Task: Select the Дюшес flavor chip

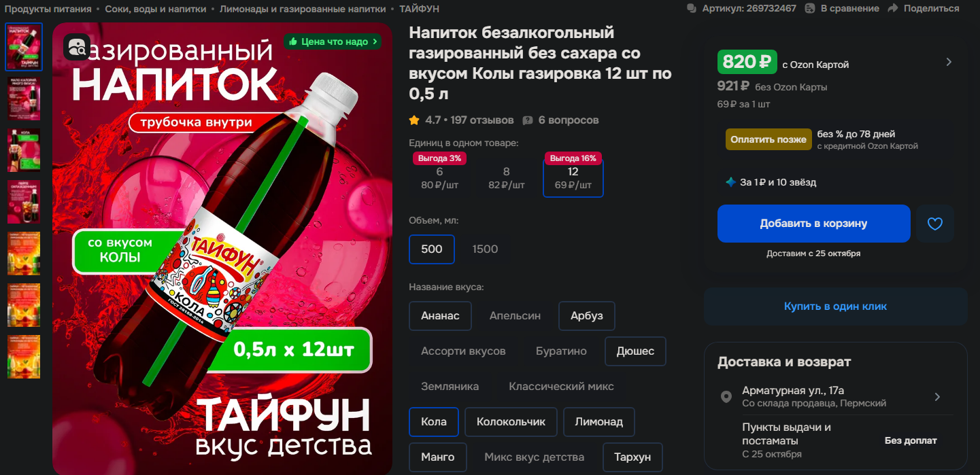Action: [635, 351]
